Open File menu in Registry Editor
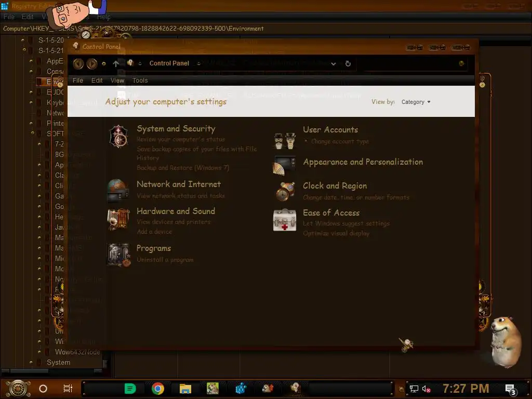 9,17
